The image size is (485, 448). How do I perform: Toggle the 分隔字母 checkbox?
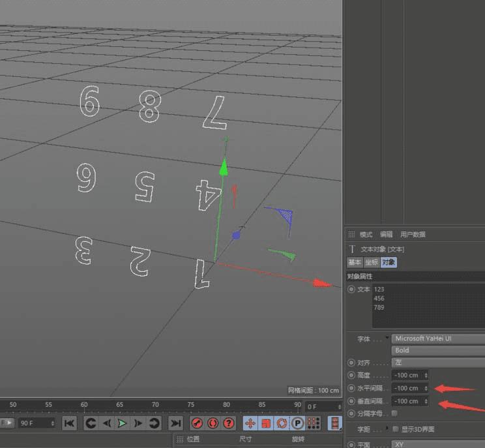[x=395, y=413]
